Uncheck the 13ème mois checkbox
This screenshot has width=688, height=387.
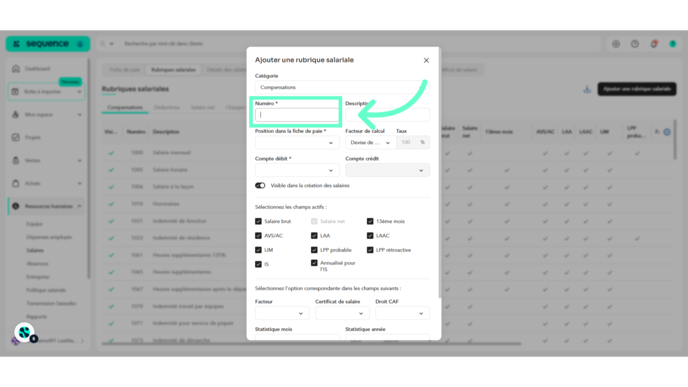coord(370,222)
